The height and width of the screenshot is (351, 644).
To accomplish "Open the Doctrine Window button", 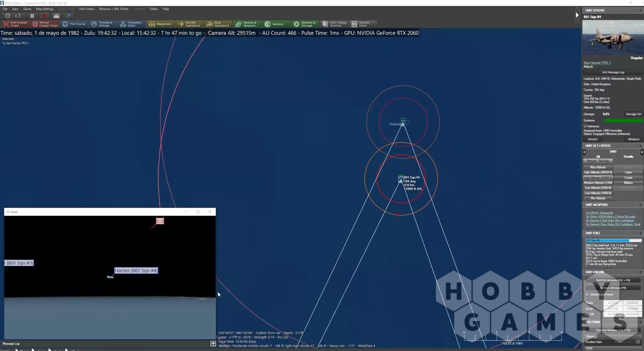I will (613, 330).
